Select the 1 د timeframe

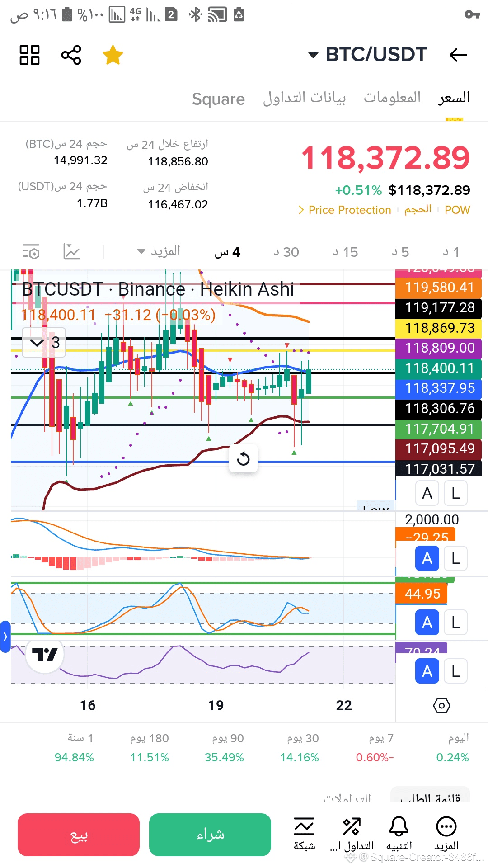pos(451,252)
